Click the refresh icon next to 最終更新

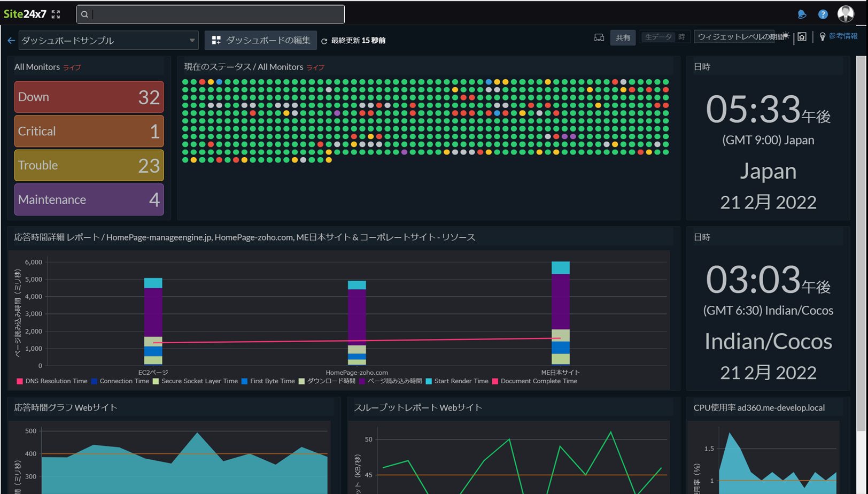click(324, 41)
